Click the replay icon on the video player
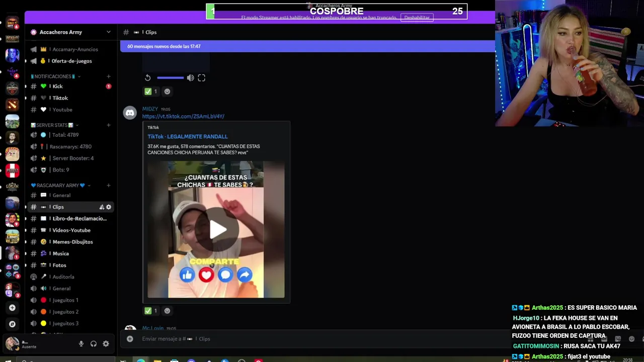 [x=147, y=78]
